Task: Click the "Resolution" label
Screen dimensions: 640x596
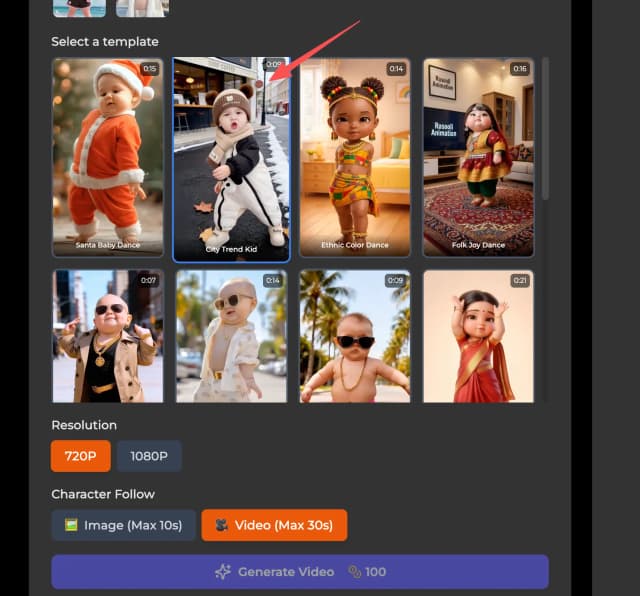Action: tap(84, 425)
